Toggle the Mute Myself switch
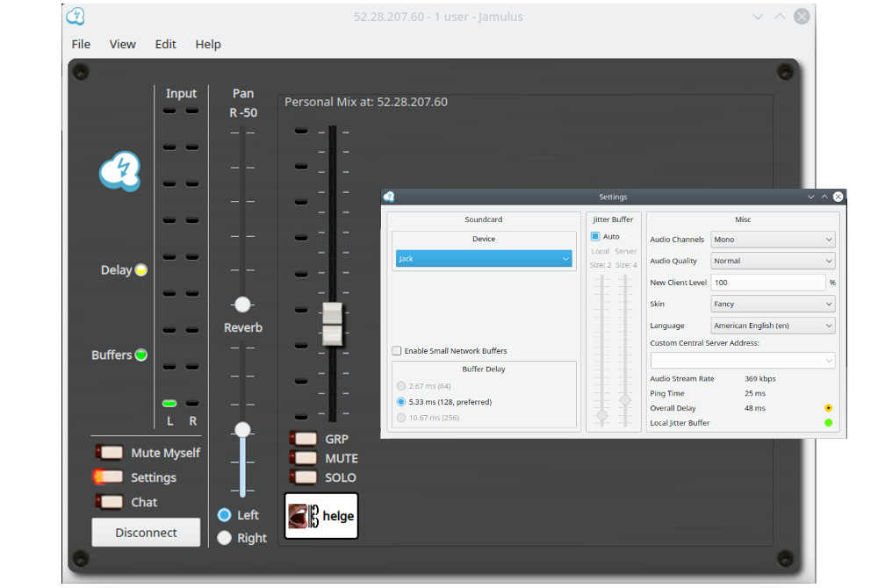 tap(110, 453)
